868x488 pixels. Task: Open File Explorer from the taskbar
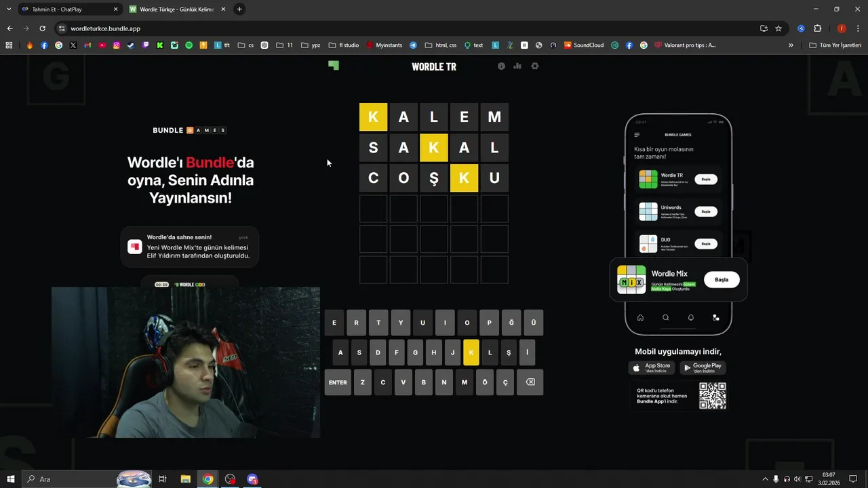pyautogui.click(x=185, y=479)
